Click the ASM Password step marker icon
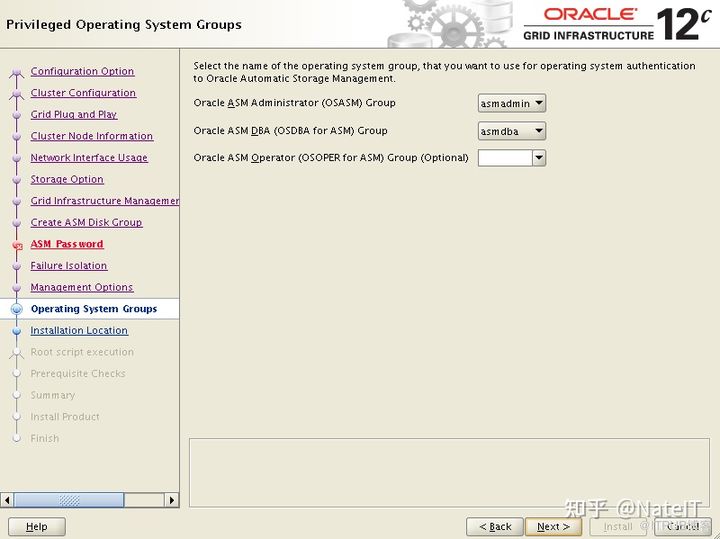This screenshot has width=720, height=539. pyautogui.click(x=17, y=246)
